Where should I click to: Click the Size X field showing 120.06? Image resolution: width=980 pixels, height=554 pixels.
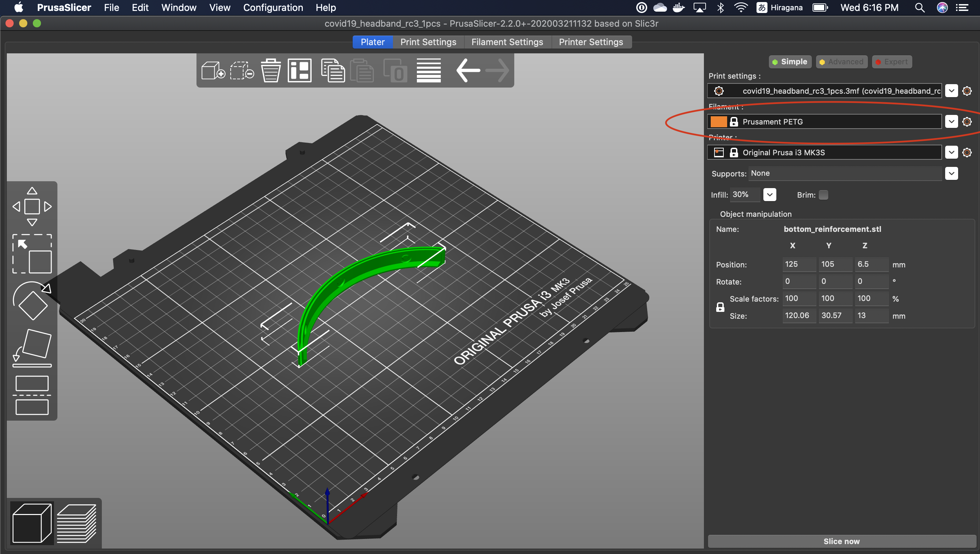799,316
